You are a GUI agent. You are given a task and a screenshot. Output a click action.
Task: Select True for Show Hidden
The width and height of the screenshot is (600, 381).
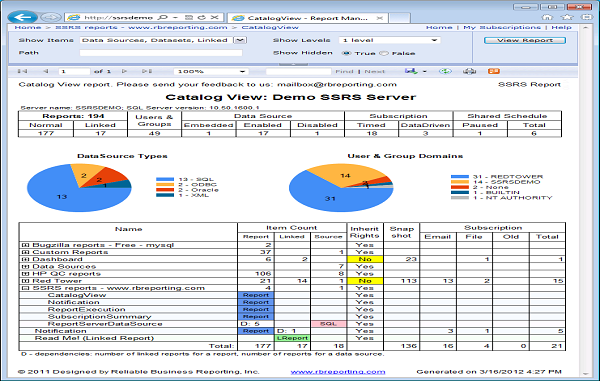(x=346, y=53)
